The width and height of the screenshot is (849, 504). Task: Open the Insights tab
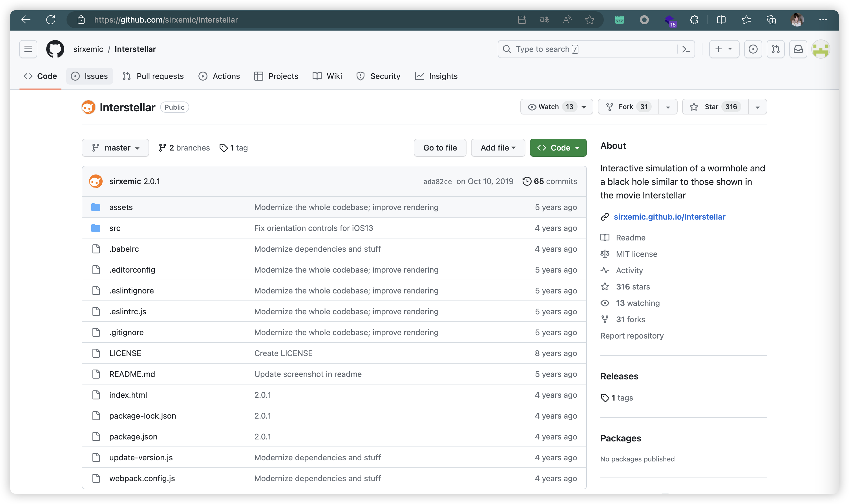[x=436, y=76]
